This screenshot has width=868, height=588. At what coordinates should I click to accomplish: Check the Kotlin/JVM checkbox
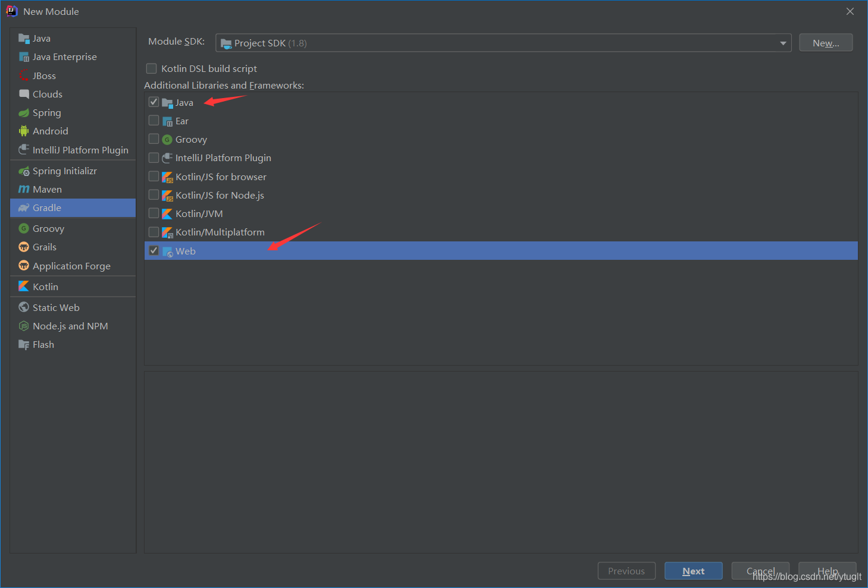coord(153,213)
